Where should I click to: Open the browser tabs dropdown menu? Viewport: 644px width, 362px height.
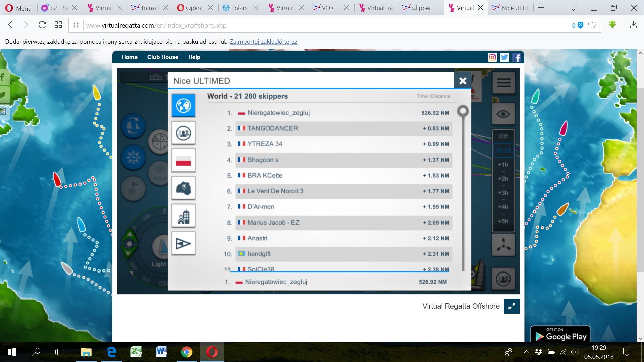coord(573,8)
